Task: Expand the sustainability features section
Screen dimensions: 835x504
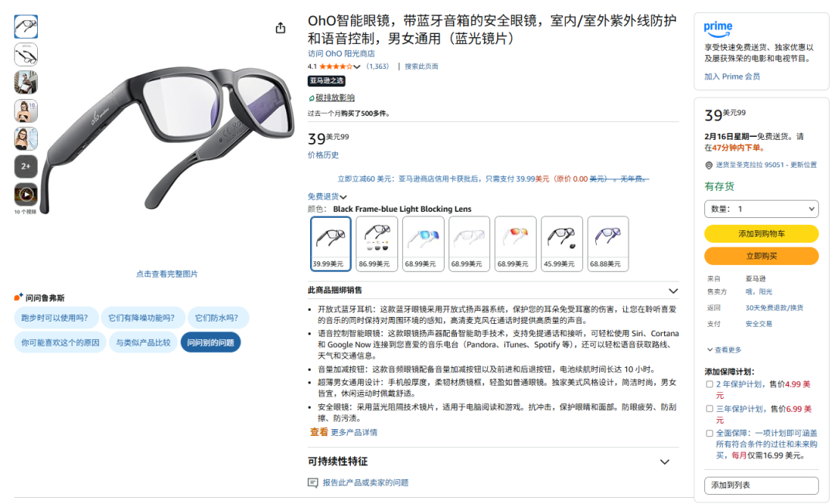Action: (x=665, y=462)
